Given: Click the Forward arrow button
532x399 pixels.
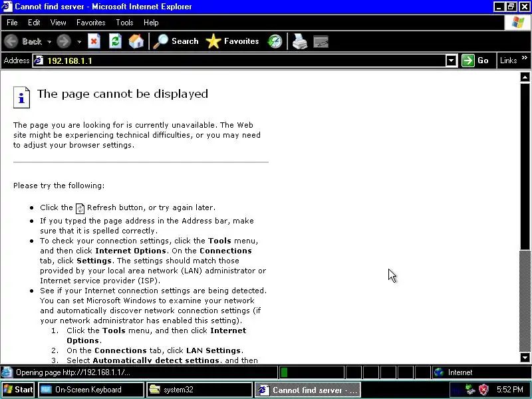Looking at the screenshot, I should coord(63,41).
